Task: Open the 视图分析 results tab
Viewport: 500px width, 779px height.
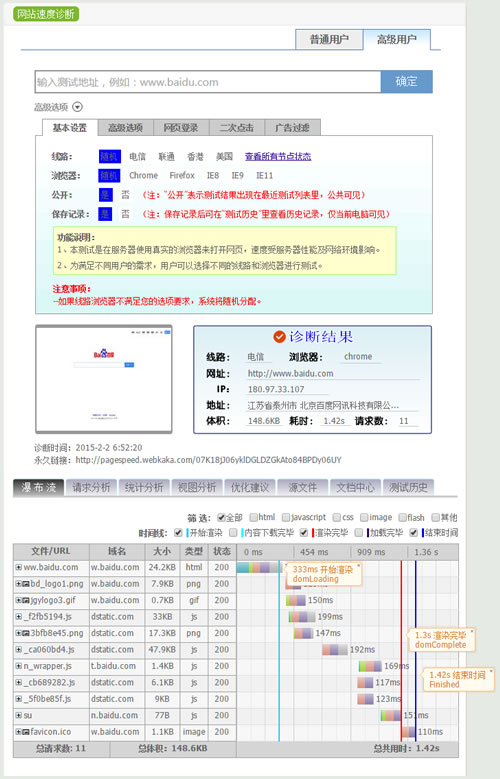Action: [197, 487]
